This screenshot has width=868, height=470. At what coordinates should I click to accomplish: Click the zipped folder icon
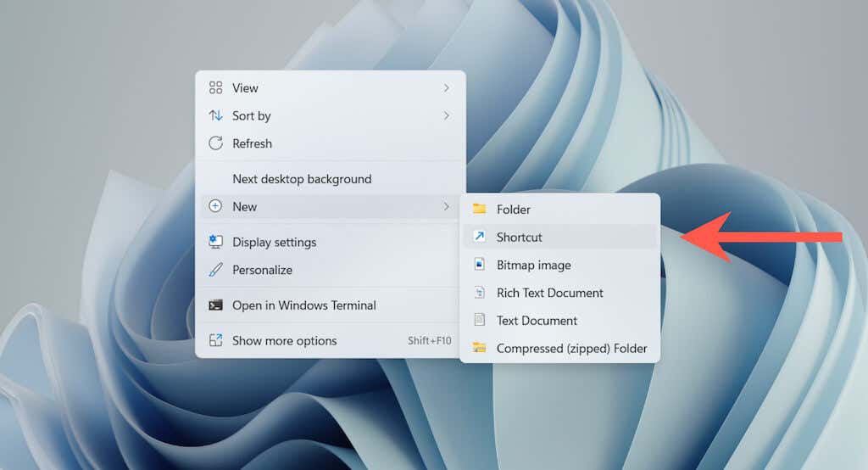pos(480,348)
